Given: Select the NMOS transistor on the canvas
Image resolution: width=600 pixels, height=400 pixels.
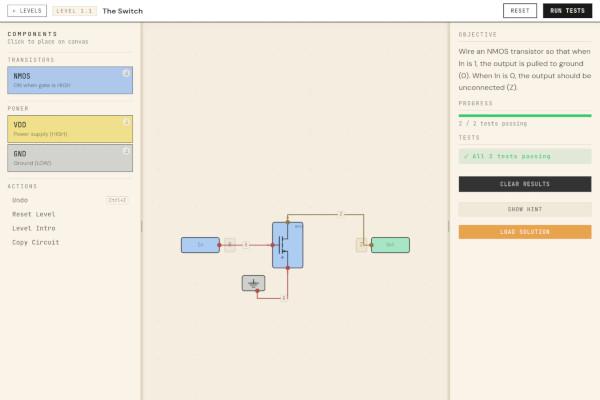Looking at the screenshot, I should (287, 245).
